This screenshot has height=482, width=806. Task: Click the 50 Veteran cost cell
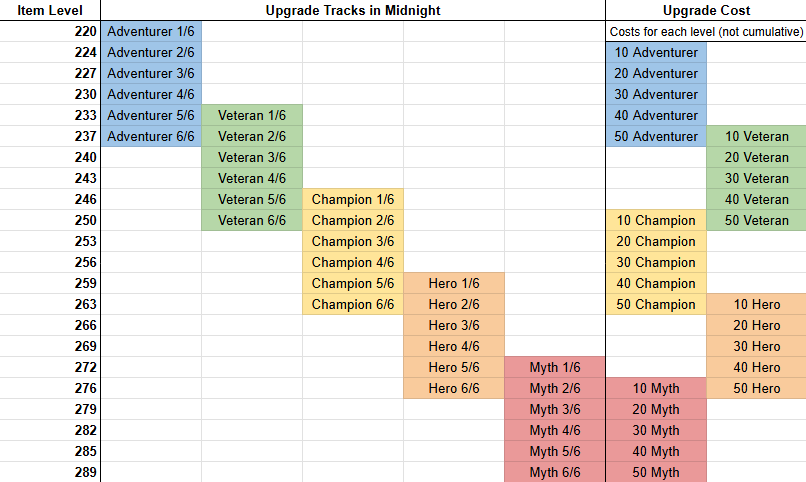point(756,220)
